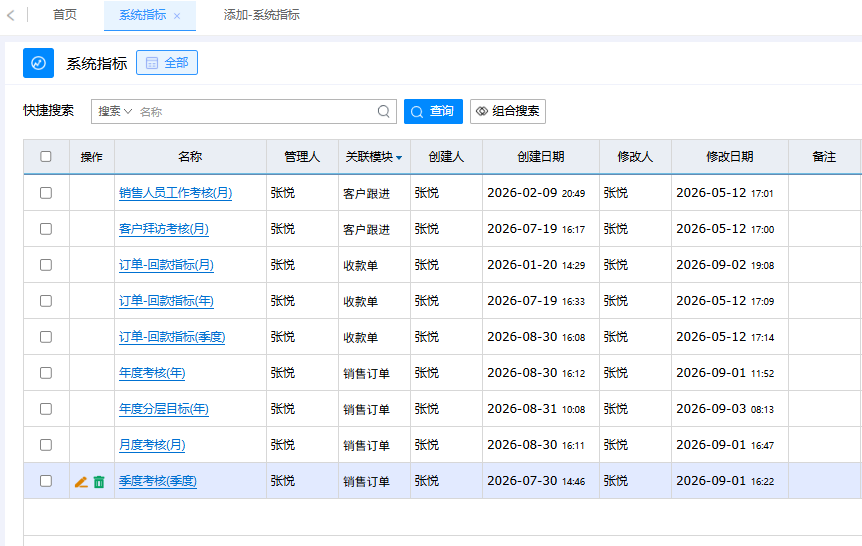The width and height of the screenshot is (862, 546).
Task: Open the 月度考核(月) link
Action: pyautogui.click(x=152, y=445)
